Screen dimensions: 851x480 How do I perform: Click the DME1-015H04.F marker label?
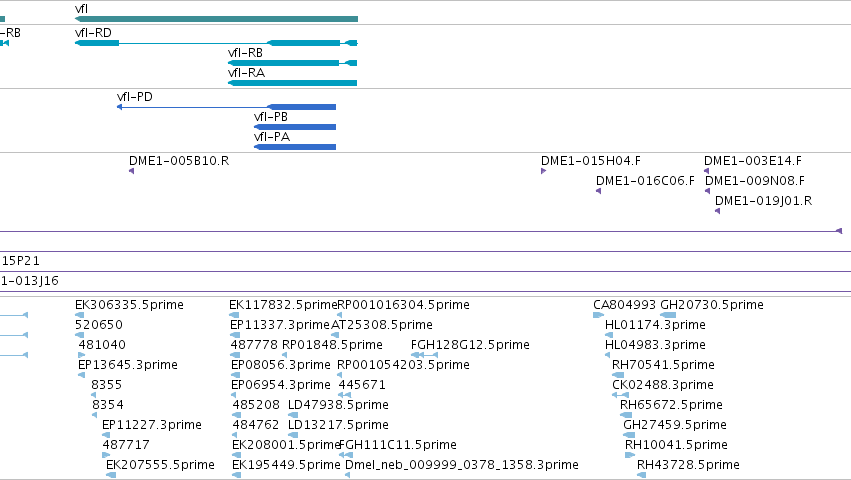(x=591, y=161)
